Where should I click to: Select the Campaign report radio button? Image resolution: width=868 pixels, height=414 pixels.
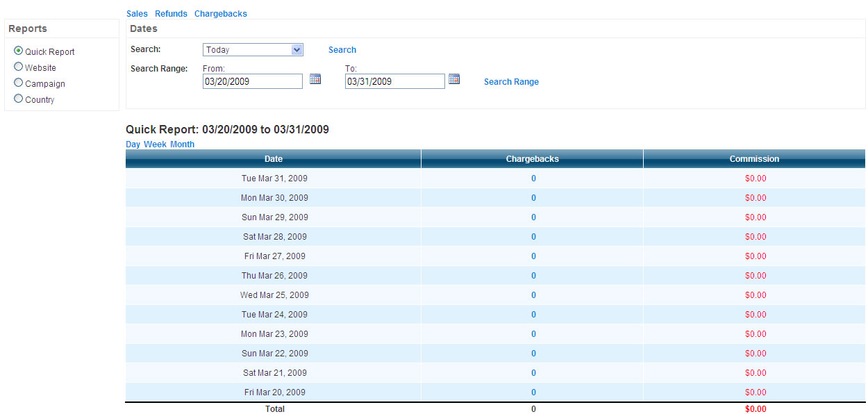coord(19,83)
